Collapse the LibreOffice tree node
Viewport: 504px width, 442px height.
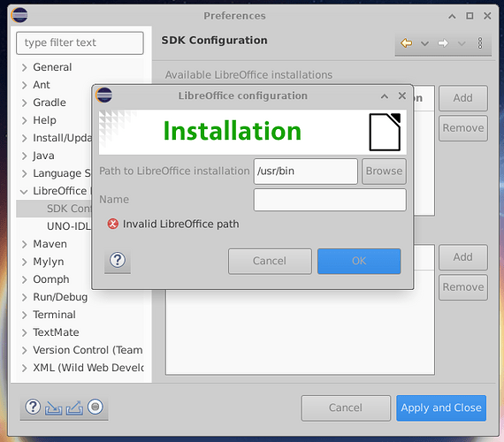(x=24, y=191)
